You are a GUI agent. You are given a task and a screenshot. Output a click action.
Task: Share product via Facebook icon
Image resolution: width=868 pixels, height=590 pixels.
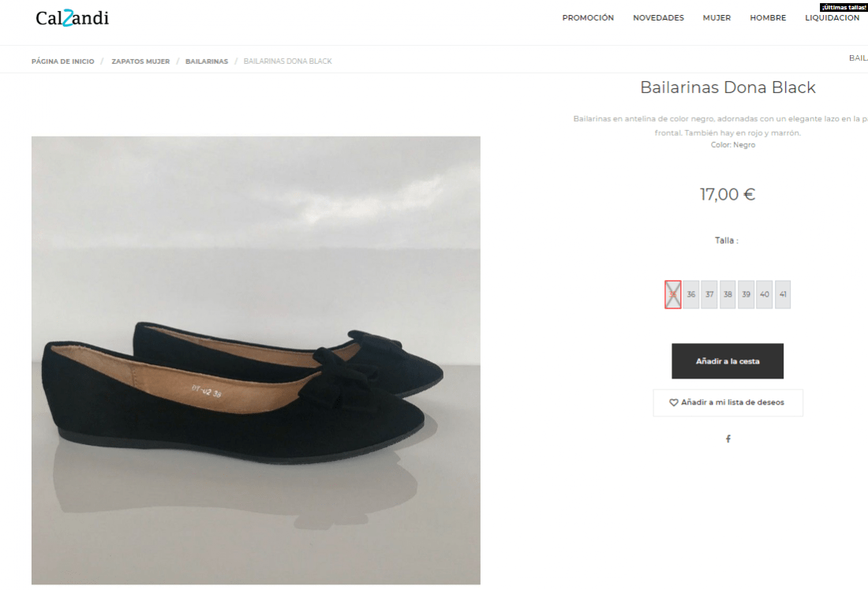pos(728,439)
